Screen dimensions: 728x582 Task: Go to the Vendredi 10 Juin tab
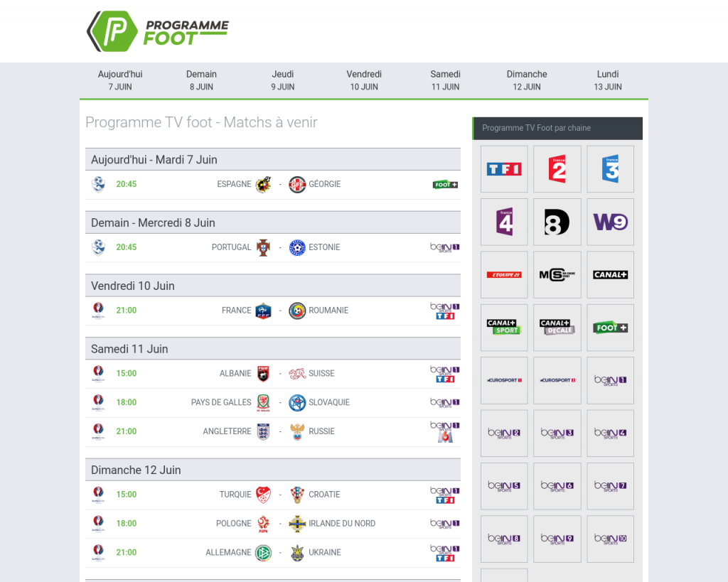click(x=364, y=80)
